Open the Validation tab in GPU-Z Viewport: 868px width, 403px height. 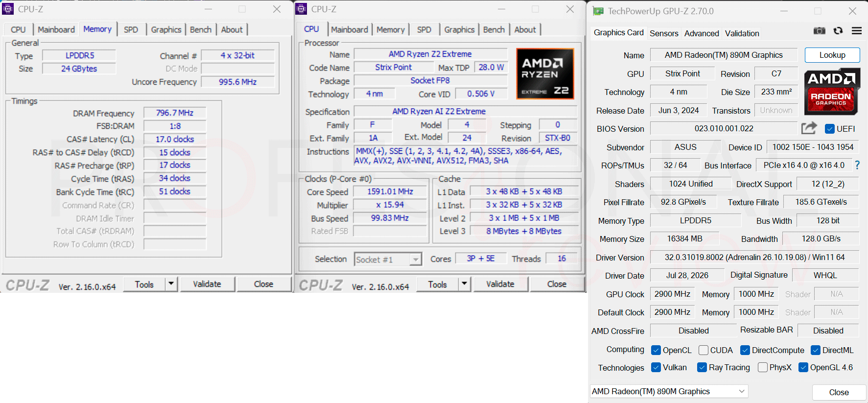742,33
